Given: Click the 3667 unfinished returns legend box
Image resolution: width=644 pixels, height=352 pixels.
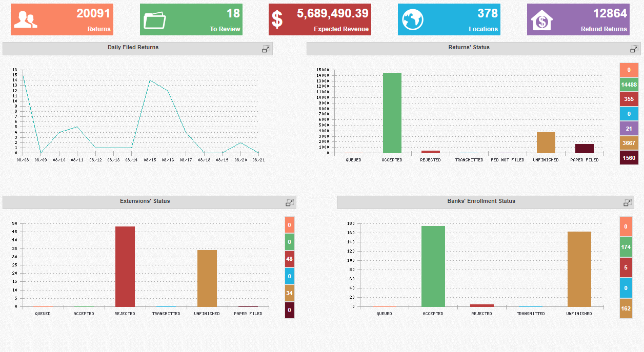Looking at the screenshot, I should pyautogui.click(x=629, y=143).
